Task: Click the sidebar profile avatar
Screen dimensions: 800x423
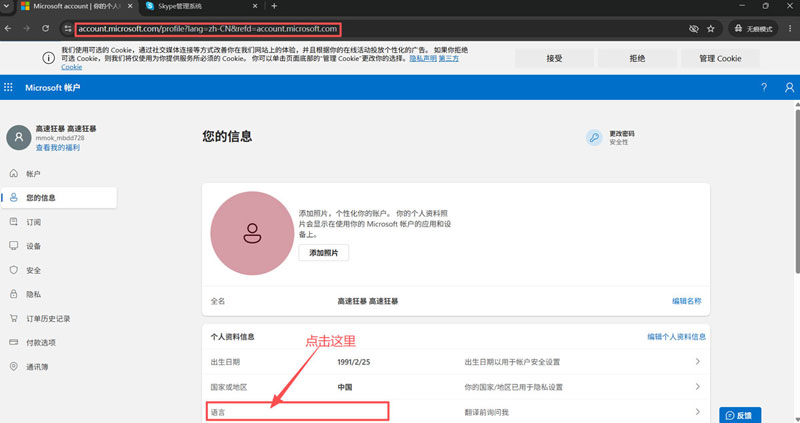Action: (19, 137)
